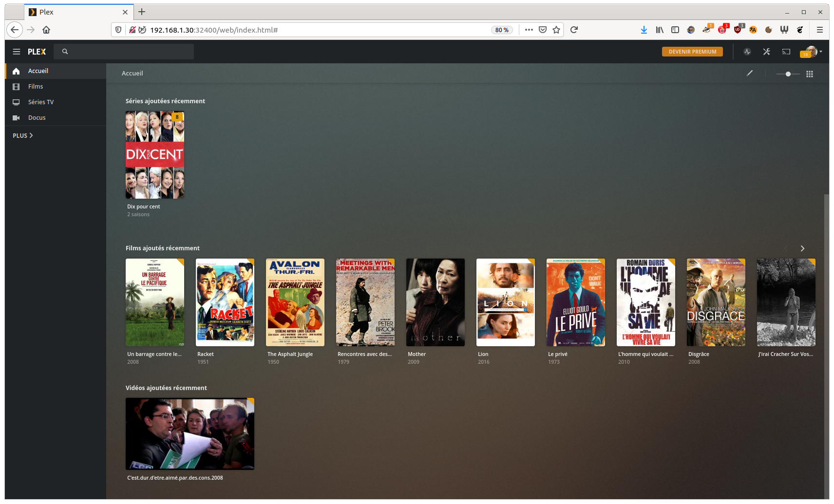Click the Firefox reload page icon
The image size is (834, 504).
pyautogui.click(x=574, y=30)
